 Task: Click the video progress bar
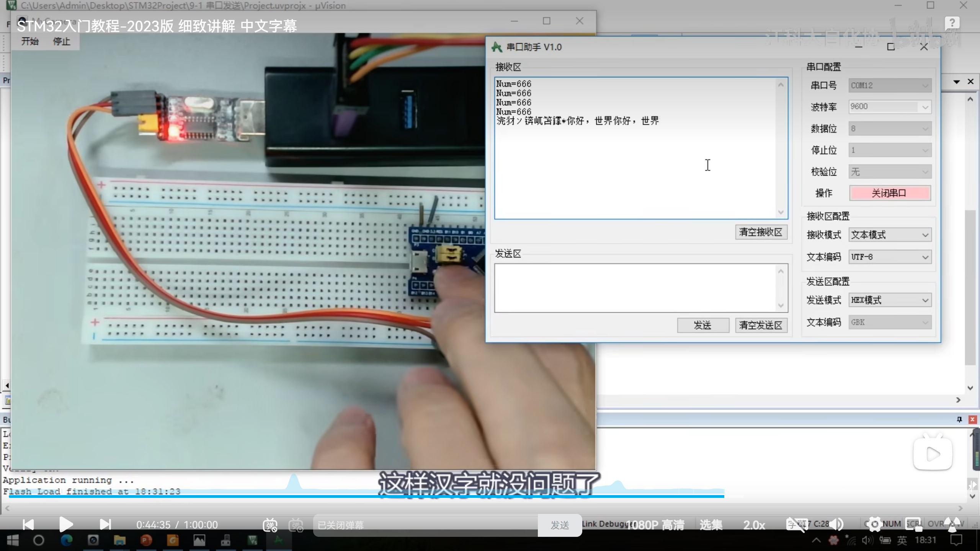pos(459,496)
